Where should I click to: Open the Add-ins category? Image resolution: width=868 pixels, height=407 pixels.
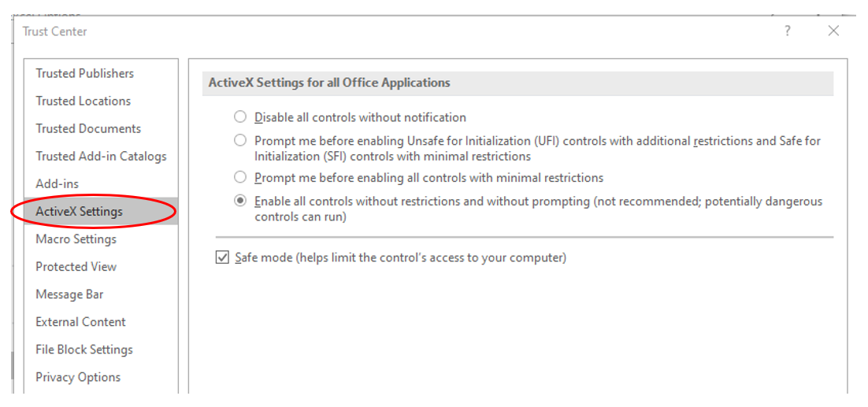tap(57, 183)
